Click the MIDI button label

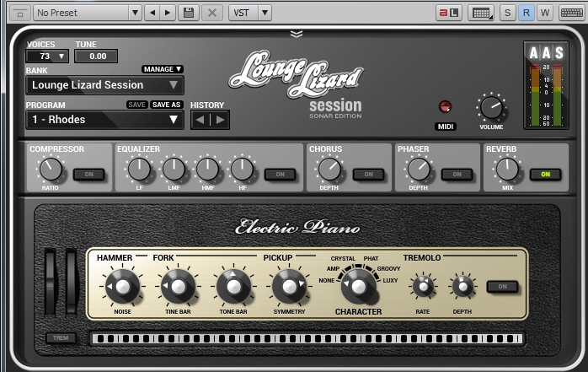coord(446,127)
